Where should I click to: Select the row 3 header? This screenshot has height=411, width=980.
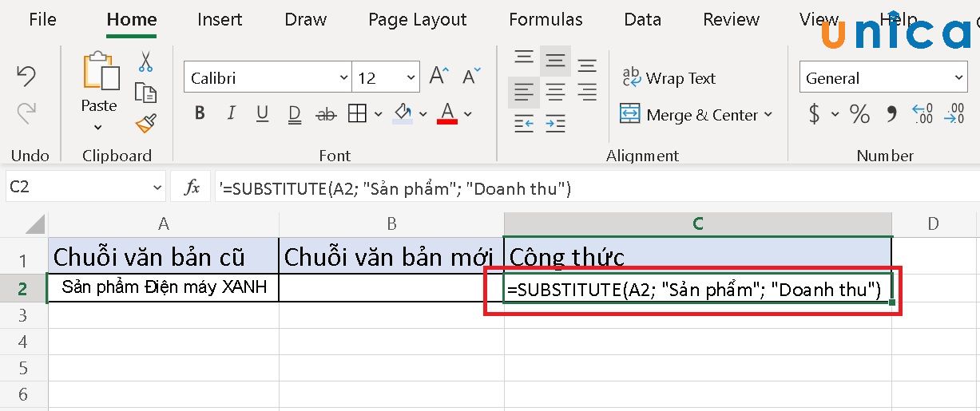[x=23, y=315]
